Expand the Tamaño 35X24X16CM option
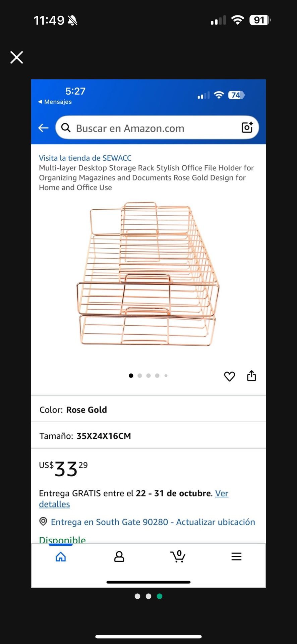297x644 pixels. tap(148, 436)
